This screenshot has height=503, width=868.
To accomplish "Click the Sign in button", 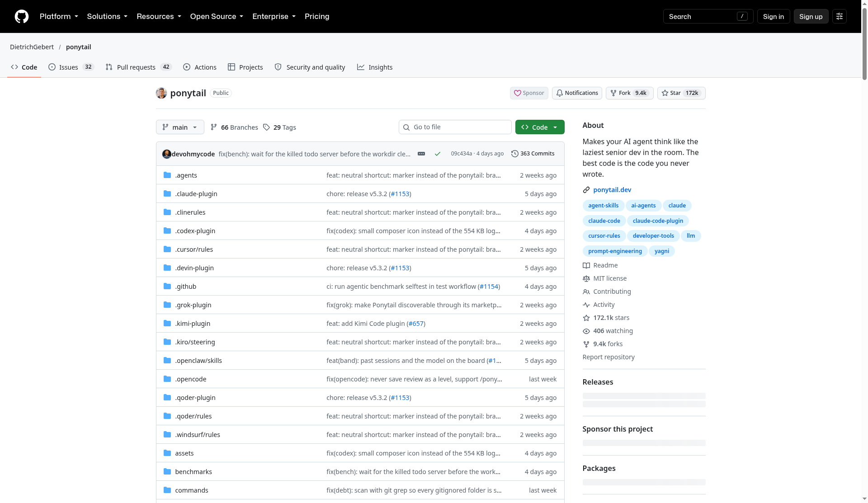I will click(774, 16).
